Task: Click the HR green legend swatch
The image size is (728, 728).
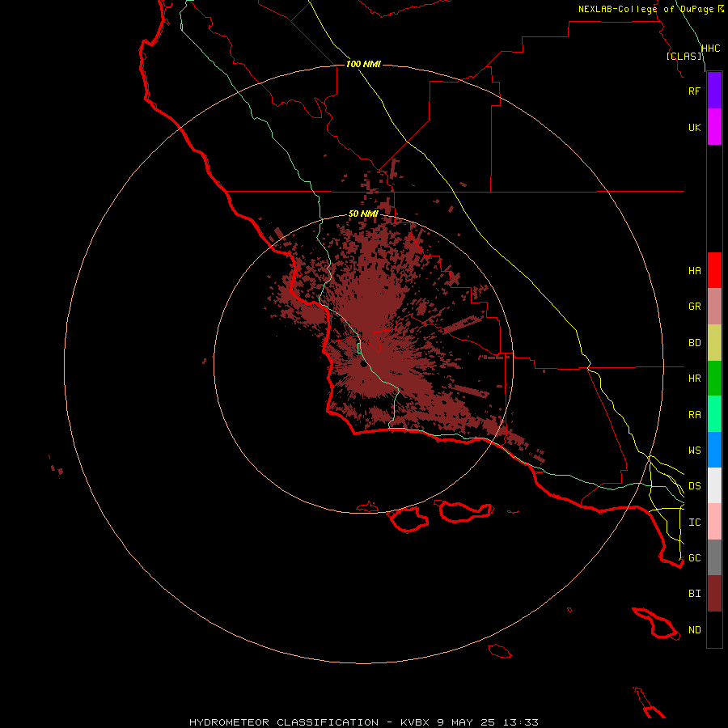Action: click(x=714, y=378)
